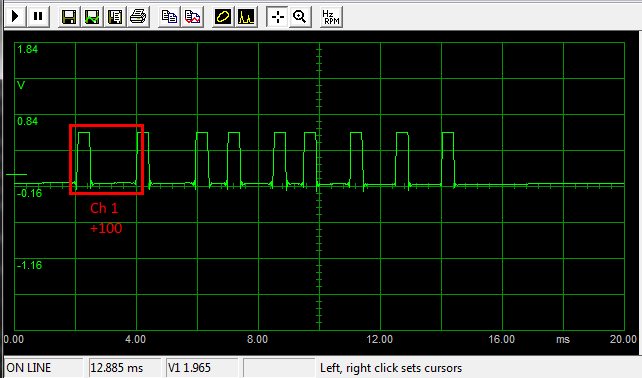642x378 pixels.
Task: Copy waveform image with the red-graph icon
Action: click(x=192, y=17)
